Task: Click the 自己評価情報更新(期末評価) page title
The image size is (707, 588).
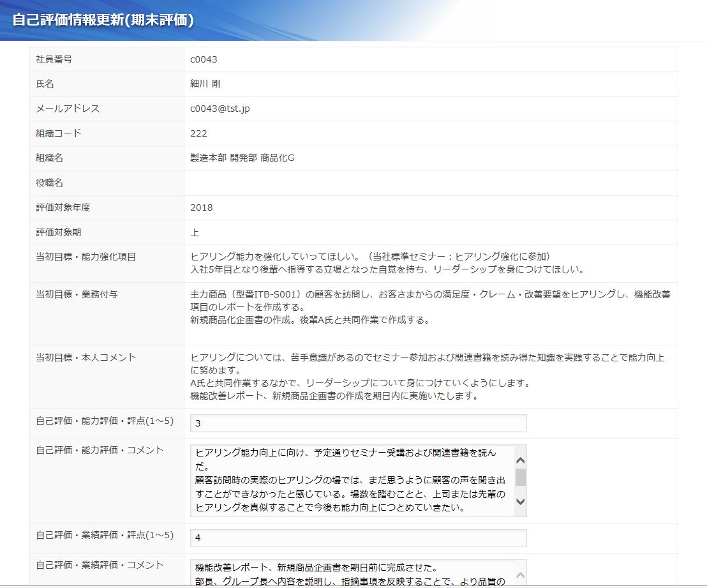Action: [103, 19]
